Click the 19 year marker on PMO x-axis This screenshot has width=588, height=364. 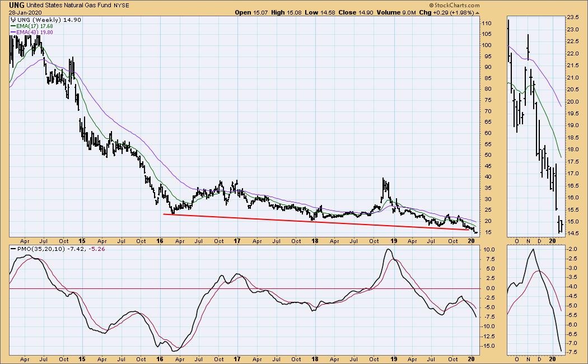click(x=392, y=360)
